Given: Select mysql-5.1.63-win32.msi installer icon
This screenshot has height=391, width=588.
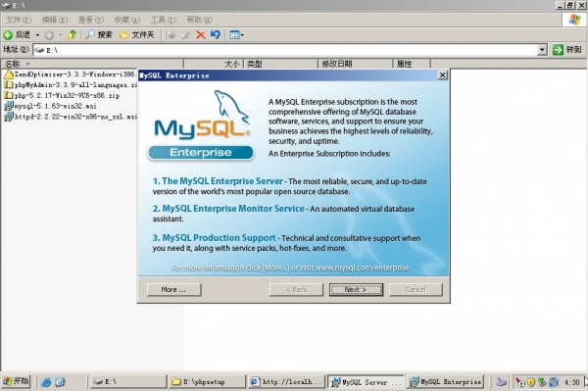Looking at the screenshot, I should (8, 106).
